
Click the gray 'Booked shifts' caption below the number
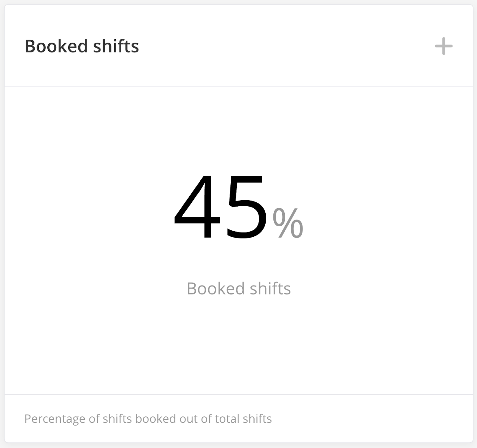pyautogui.click(x=238, y=289)
